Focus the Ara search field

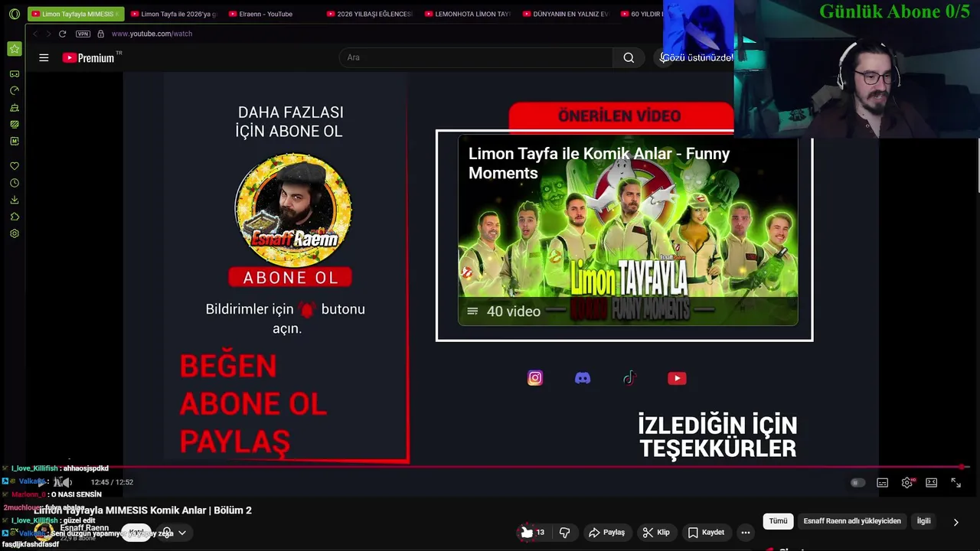point(475,57)
